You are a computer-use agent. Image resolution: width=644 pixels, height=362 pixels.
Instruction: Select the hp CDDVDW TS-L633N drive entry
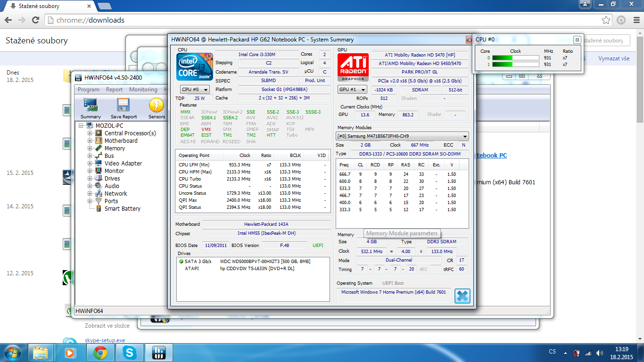tap(257, 269)
